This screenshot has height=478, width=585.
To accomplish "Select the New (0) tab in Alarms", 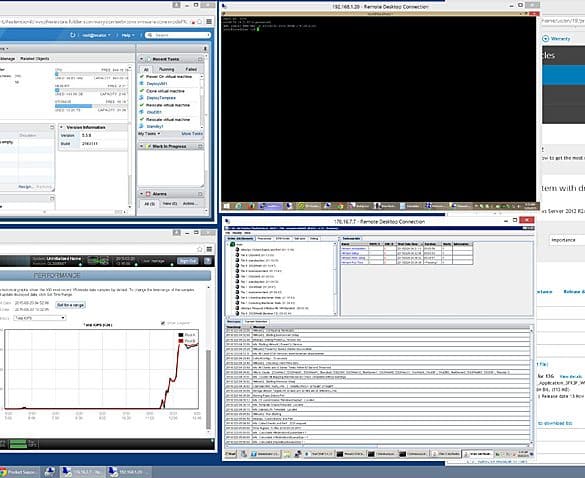I will [x=170, y=204].
